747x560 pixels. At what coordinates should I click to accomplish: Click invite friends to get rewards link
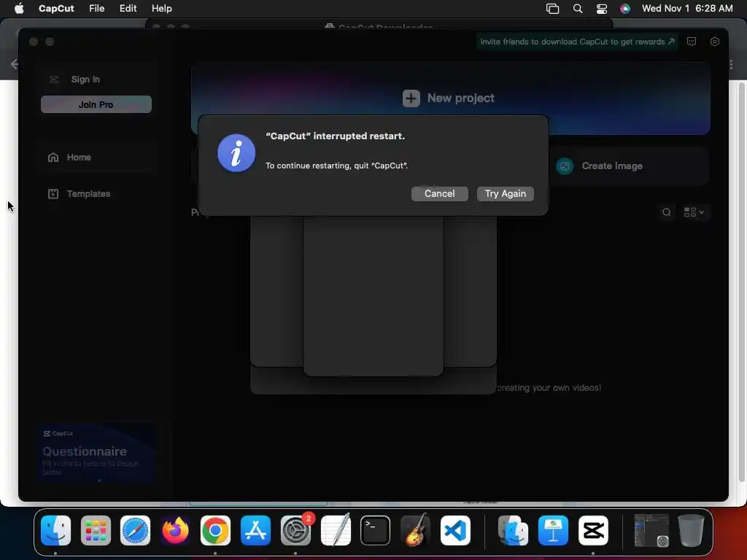[577, 42]
